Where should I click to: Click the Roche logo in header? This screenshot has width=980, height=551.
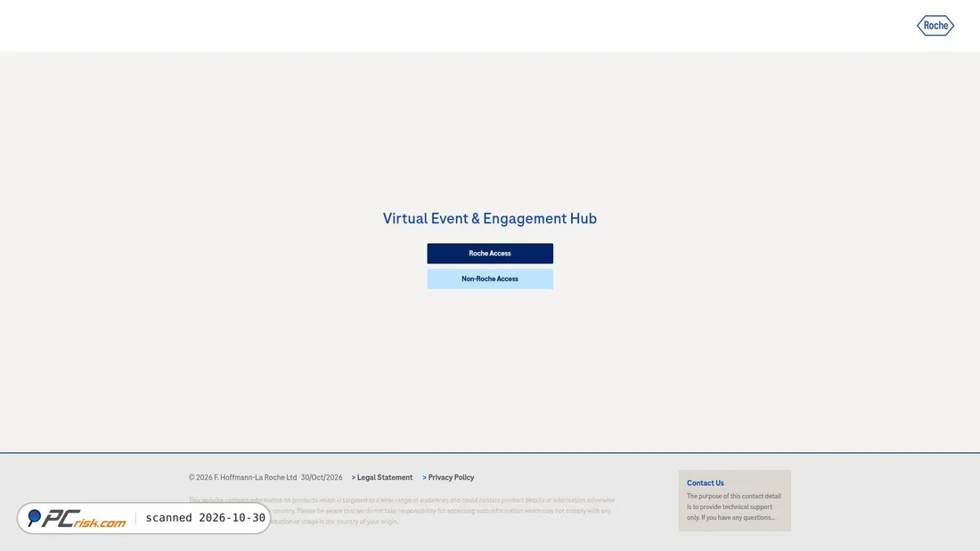[x=935, y=26]
